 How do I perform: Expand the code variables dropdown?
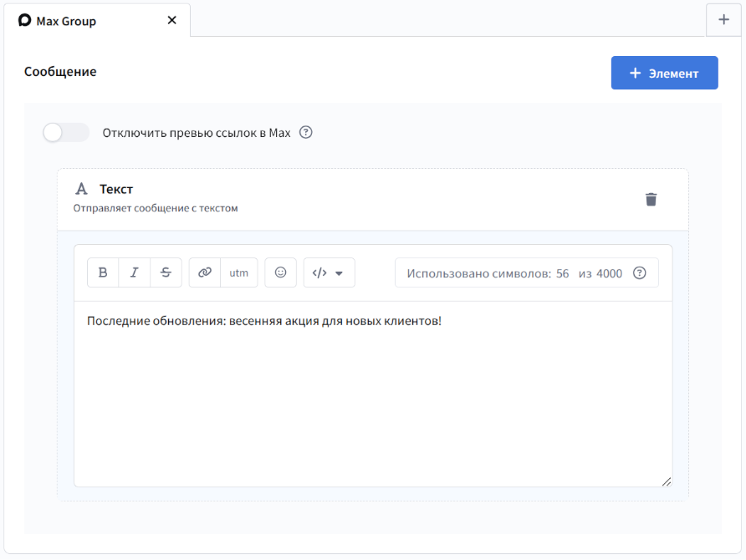coord(329,272)
